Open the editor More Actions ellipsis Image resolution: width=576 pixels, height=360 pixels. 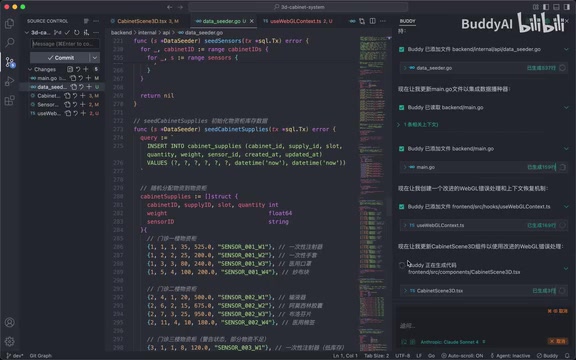pyautogui.click(x=383, y=21)
